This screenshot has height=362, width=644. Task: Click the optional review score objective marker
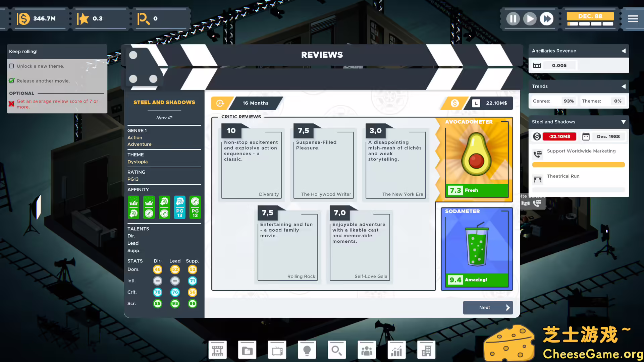pyautogui.click(x=12, y=104)
